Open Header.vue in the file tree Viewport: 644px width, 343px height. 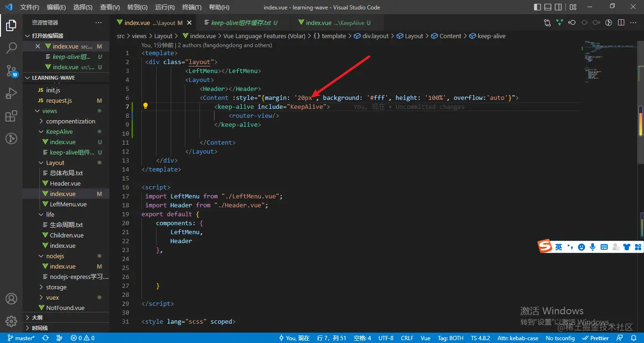(65, 183)
